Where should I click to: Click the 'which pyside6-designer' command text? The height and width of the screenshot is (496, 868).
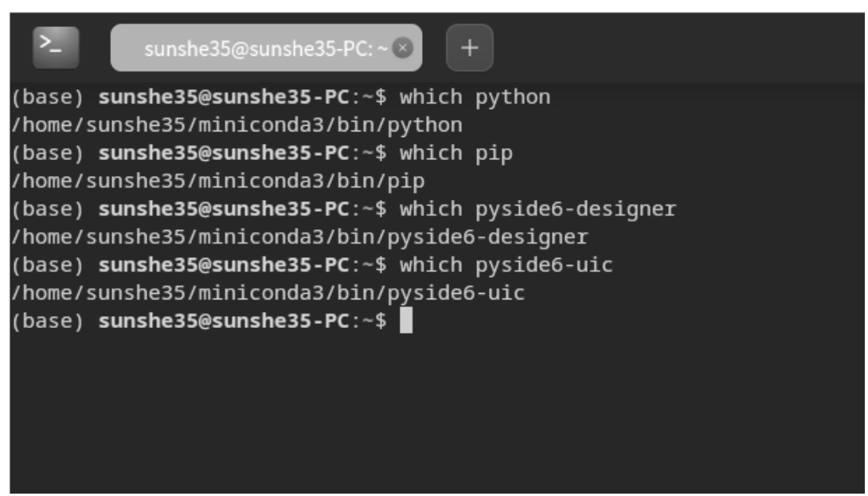point(538,209)
